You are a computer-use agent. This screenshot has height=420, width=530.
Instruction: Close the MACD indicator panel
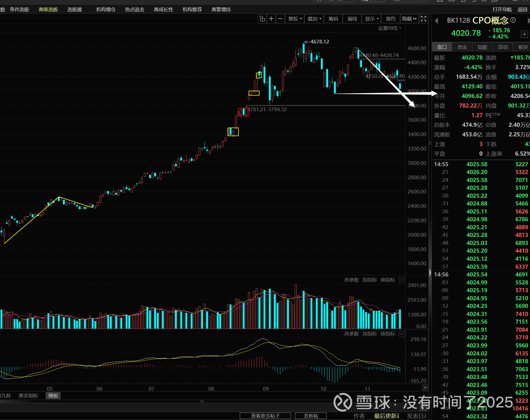(402, 334)
